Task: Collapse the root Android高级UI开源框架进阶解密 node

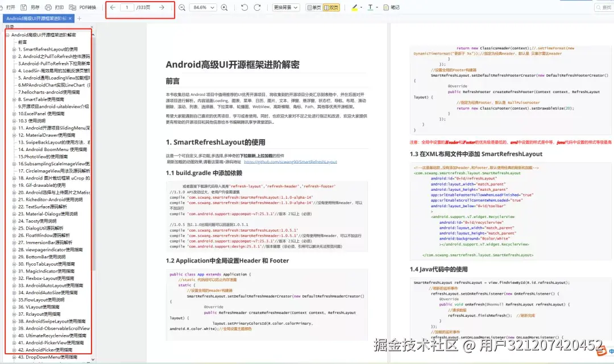Action: pos(7,35)
